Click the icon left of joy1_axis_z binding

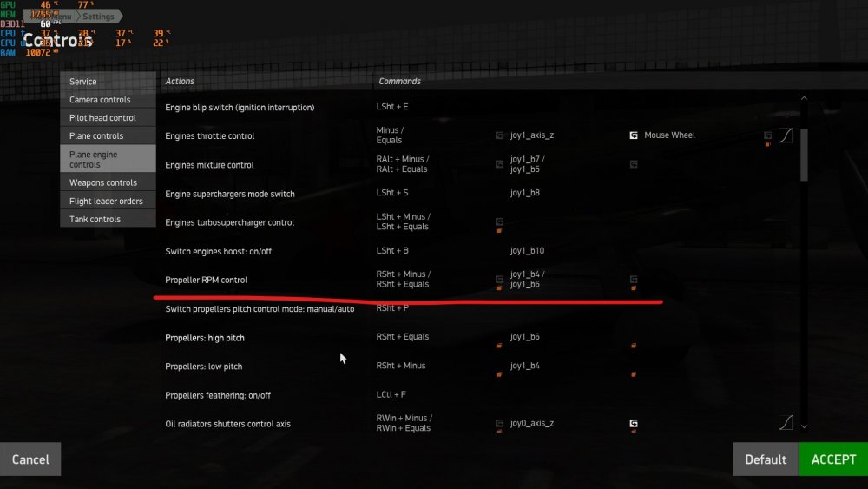499,135
